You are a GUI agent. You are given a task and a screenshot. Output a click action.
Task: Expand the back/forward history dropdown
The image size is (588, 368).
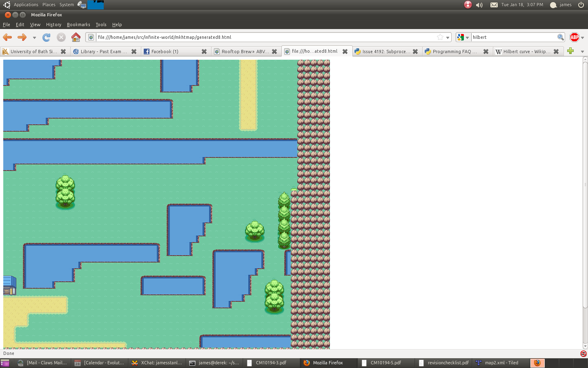[34, 38]
